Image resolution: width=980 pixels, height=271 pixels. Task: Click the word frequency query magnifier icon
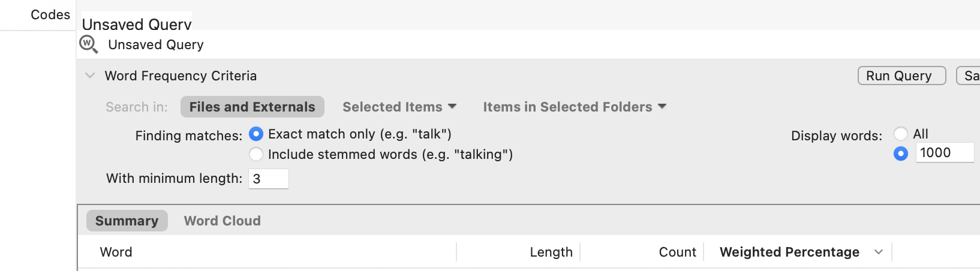point(89,44)
